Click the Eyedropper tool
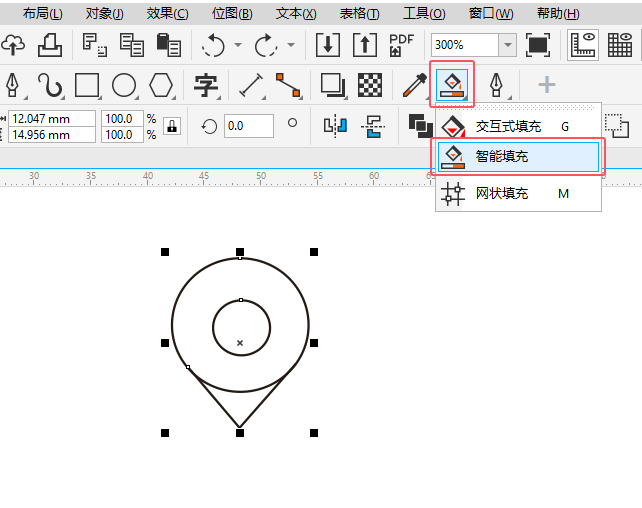Screen dimensions: 642x508 point(413,85)
